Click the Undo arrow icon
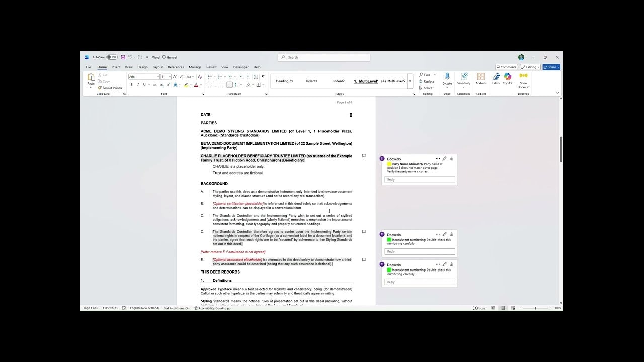 (x=130, y=57)
